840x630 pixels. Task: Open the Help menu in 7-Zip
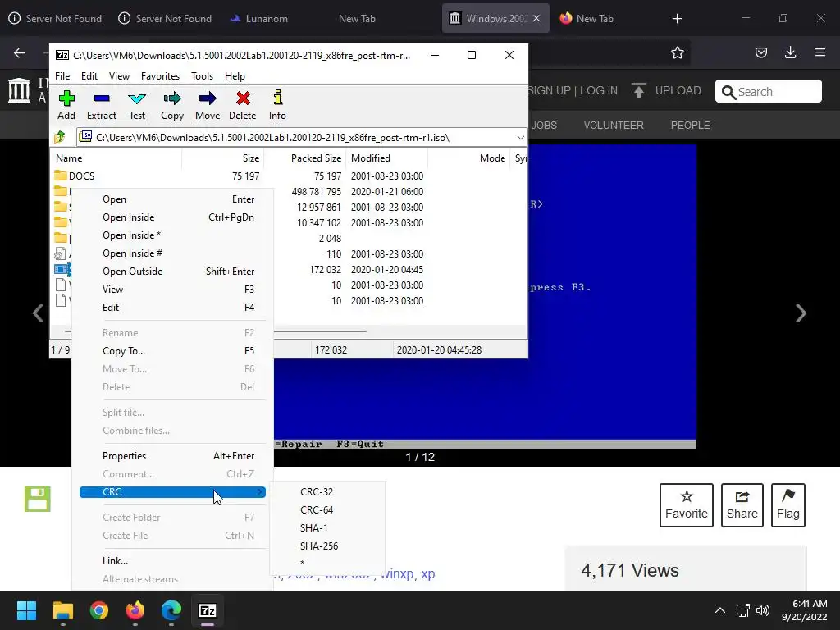coord(235,76)
